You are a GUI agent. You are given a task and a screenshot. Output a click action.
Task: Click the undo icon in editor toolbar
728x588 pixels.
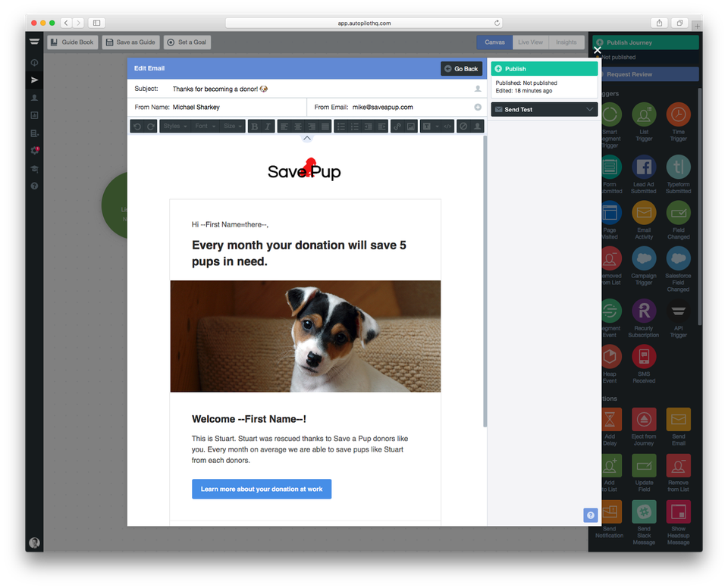pyautogui.click(x=137, y=127)
